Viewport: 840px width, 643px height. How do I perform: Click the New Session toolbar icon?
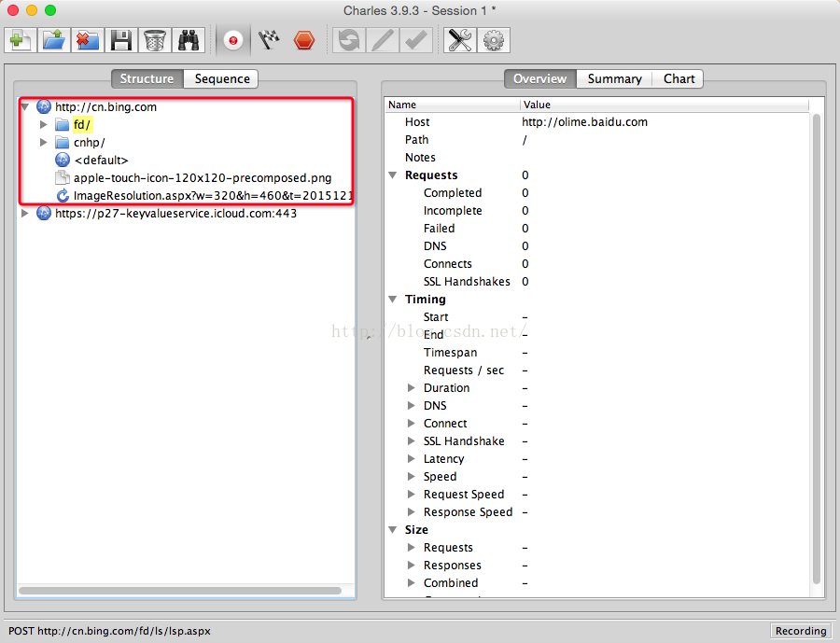21,40
